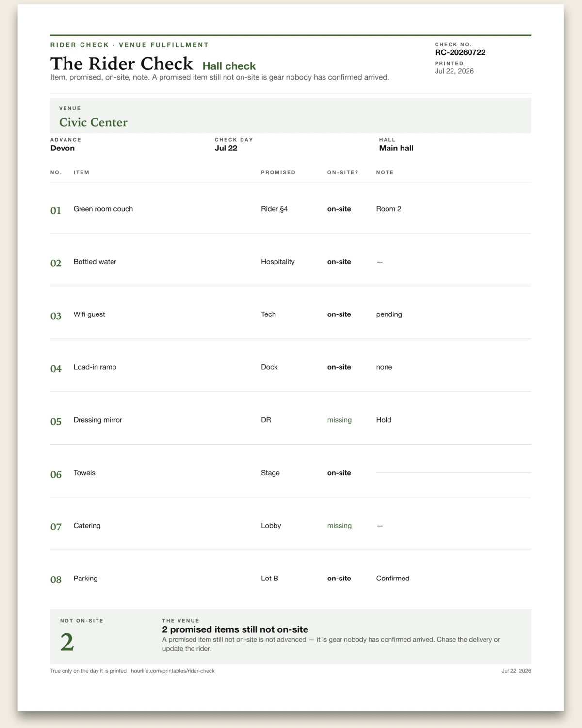The width and height of the screenshot is (582, 728).
Task: Select item 'Green room couch'
Action: [x=103, y=209]
